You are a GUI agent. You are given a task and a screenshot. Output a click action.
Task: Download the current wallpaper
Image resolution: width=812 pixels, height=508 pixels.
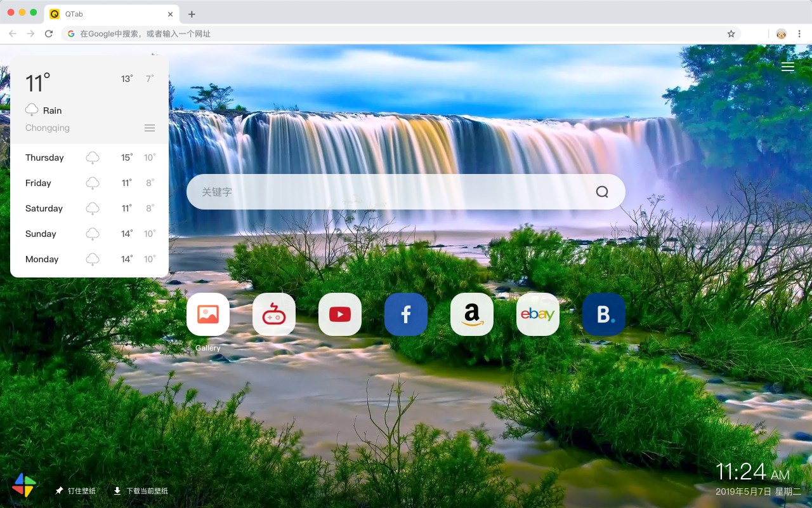pos(141,491)
